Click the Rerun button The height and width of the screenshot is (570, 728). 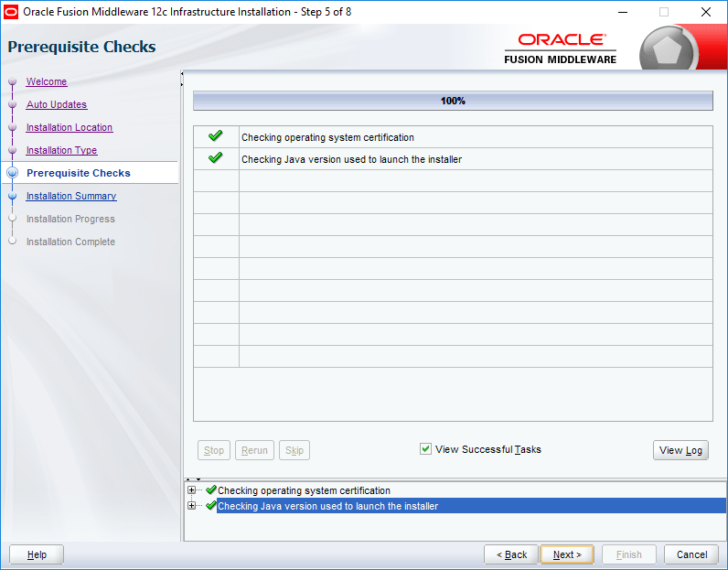254,450
